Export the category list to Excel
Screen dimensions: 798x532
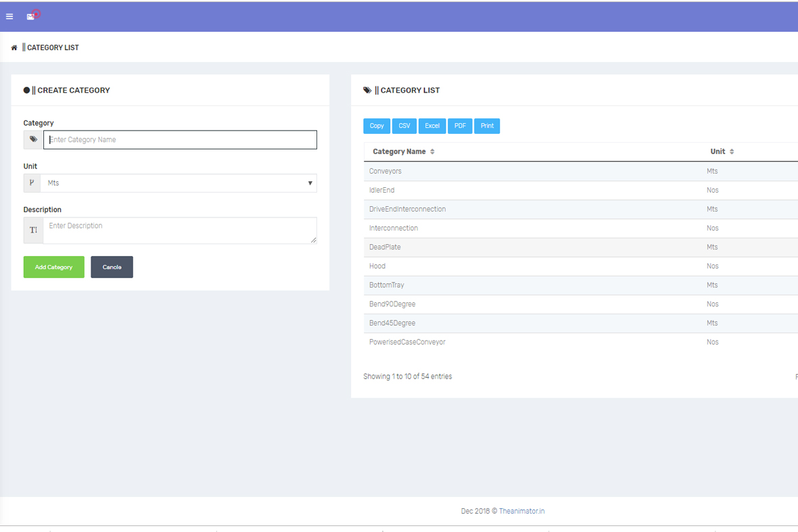click(x=432, y=126)
